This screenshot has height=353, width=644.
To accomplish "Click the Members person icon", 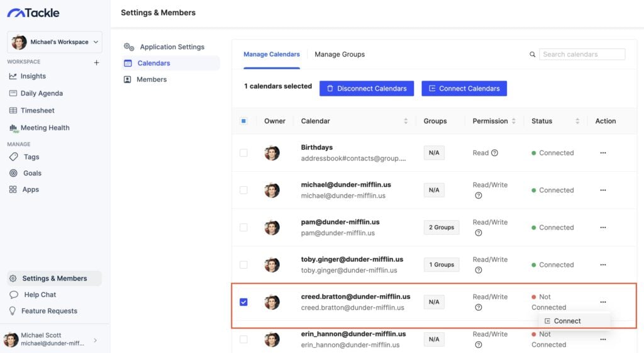I will point(128,79).
